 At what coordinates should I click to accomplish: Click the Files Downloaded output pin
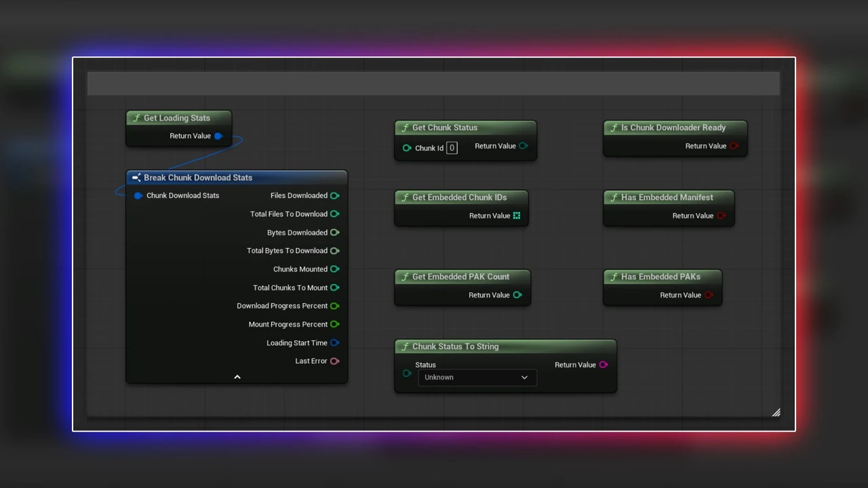pos(334,196)
